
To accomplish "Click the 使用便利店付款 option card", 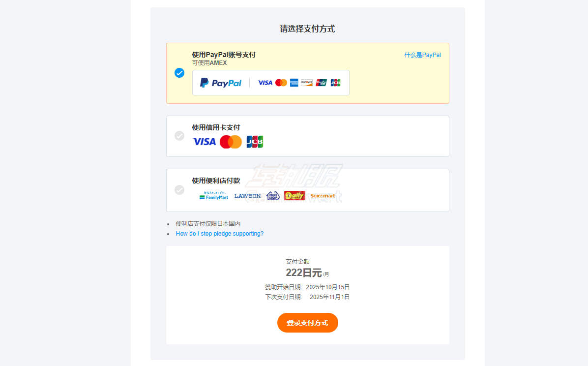I will tap(307, 190).
